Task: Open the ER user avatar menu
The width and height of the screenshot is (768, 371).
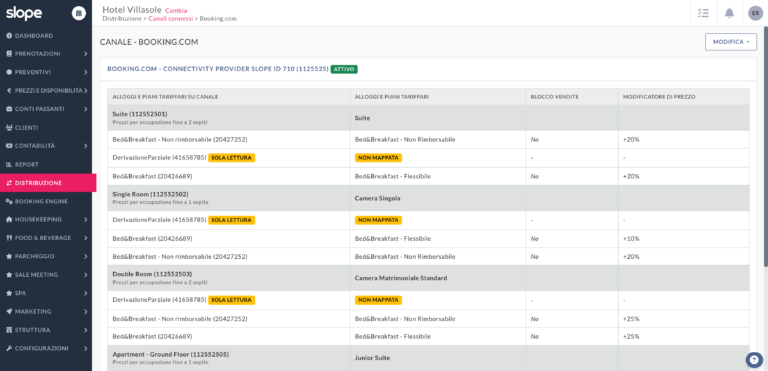Action: tap(755, 13)
